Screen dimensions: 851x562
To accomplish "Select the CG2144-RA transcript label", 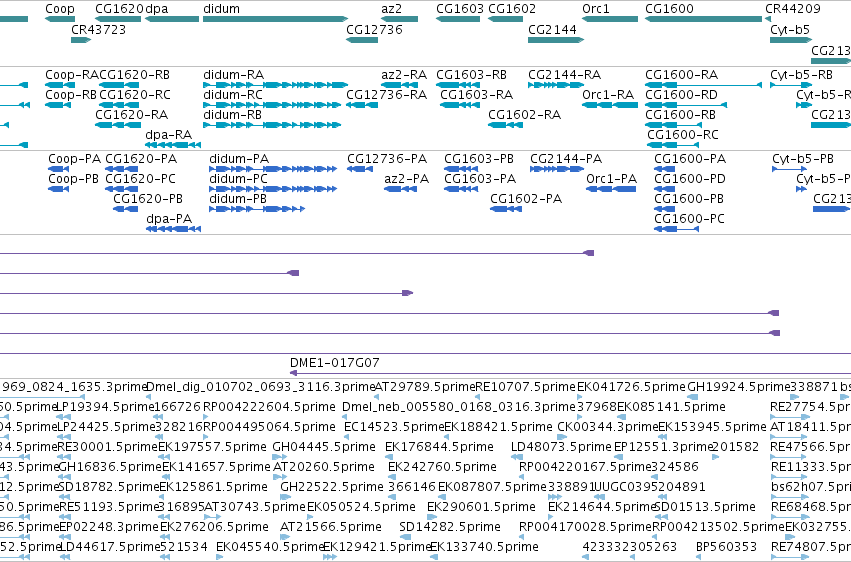I will tap(564, 75).
